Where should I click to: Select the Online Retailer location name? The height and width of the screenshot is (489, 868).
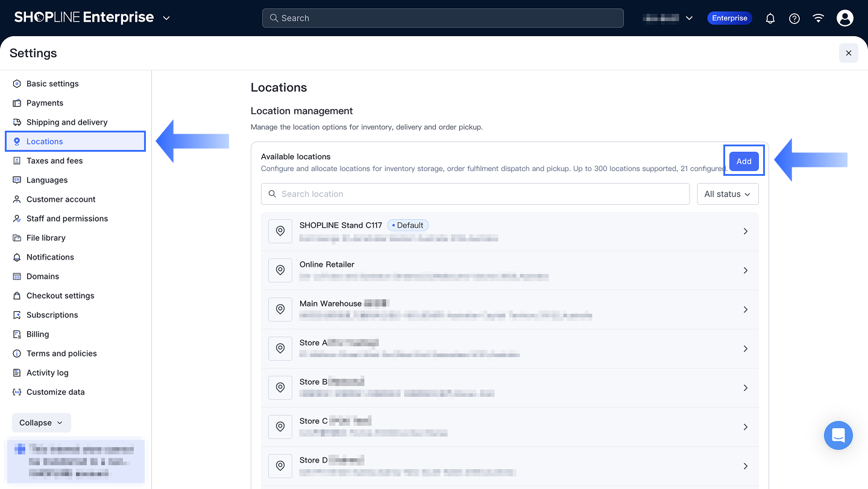pos(327,264)
